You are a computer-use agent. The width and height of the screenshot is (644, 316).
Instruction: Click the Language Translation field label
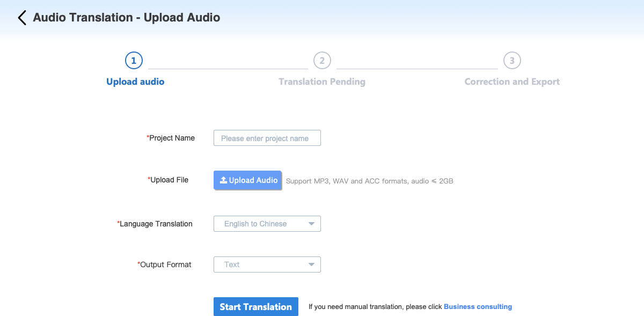155,224
